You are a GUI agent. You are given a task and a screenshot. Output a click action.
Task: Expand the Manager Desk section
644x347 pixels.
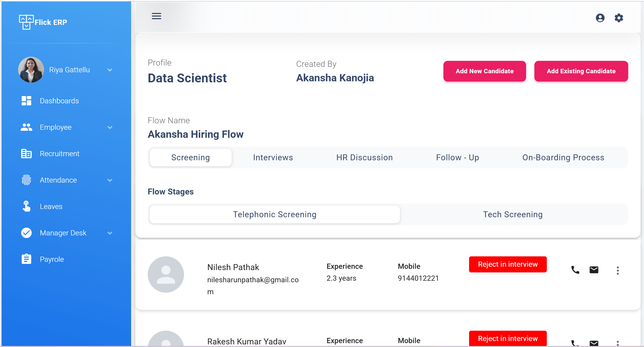pos(110,233)
